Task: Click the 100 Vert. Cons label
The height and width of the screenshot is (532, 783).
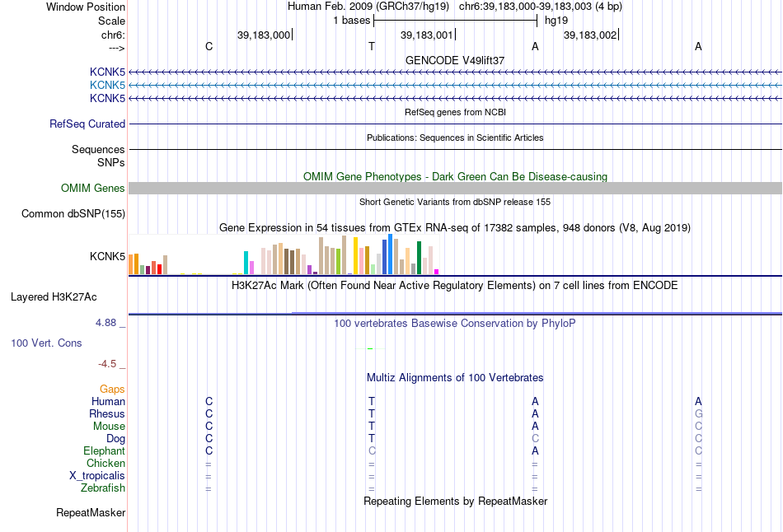Action: click(x=46, y=343)
